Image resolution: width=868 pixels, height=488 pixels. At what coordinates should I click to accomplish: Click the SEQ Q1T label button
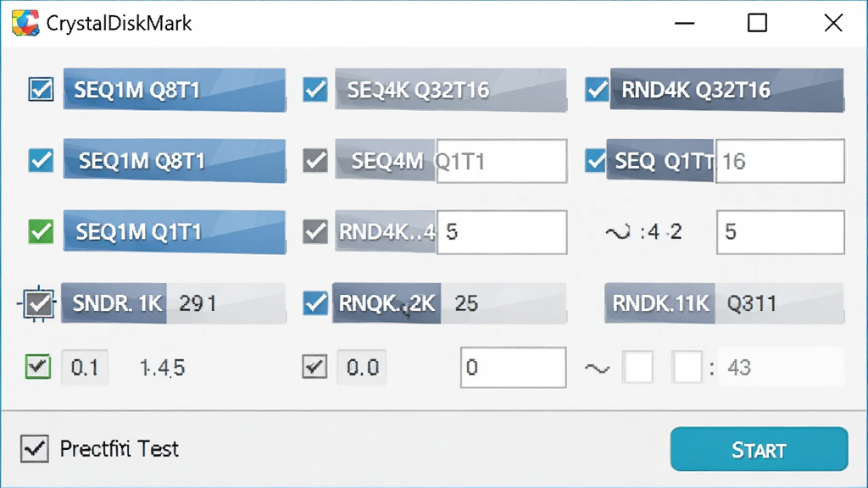point(661,161)
